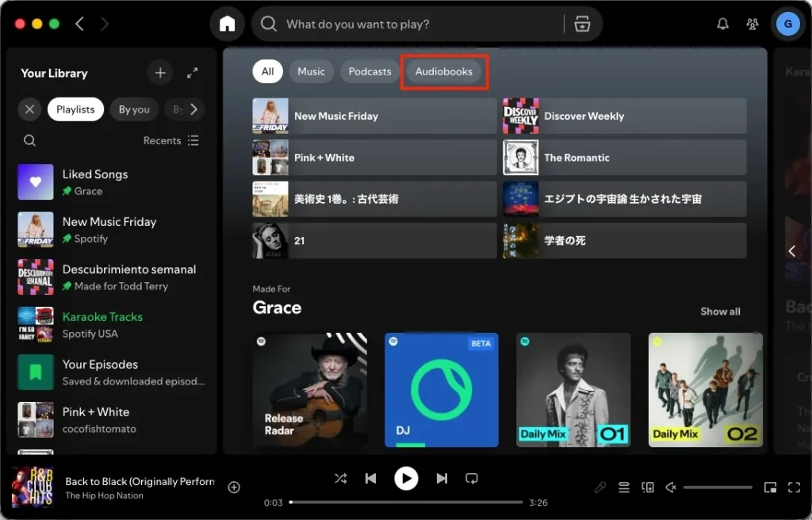Mute the volume speaker icon
The width and height of the screenshot is (812, 520).
click(671, 487)
